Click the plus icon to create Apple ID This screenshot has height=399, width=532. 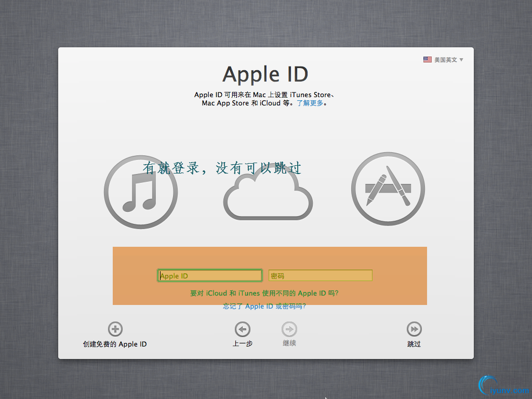[115, 329]
